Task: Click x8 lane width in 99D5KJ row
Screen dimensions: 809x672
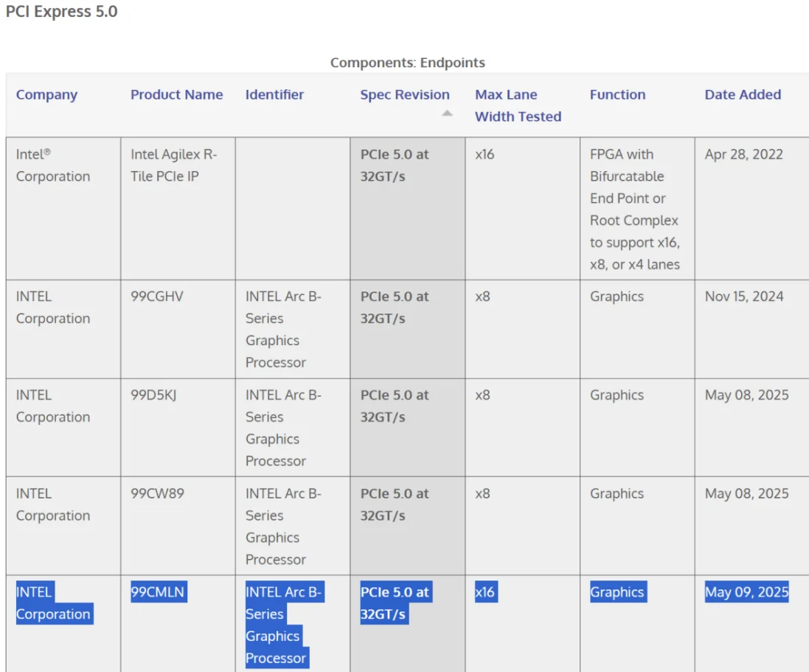Action: [482, 395]
